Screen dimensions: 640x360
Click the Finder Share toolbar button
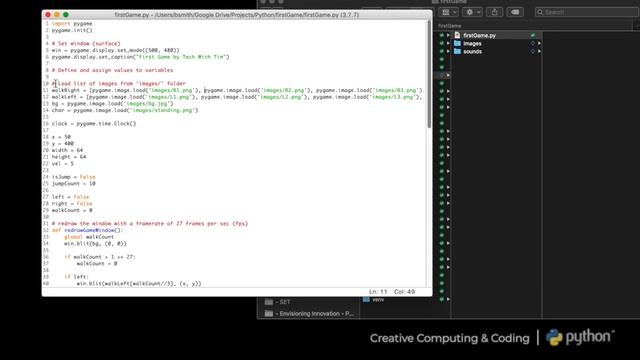coord(495,12)
